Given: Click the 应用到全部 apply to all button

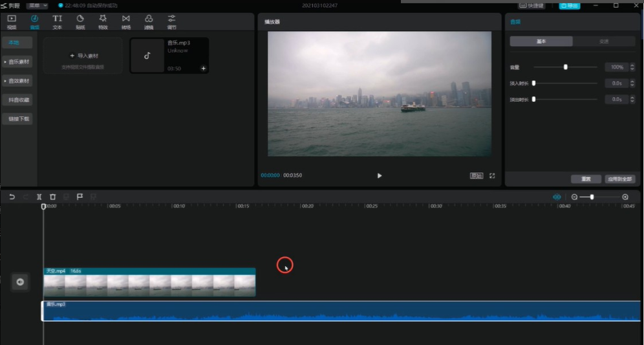Looking at the screenshot, I should [x=620, y=179].
